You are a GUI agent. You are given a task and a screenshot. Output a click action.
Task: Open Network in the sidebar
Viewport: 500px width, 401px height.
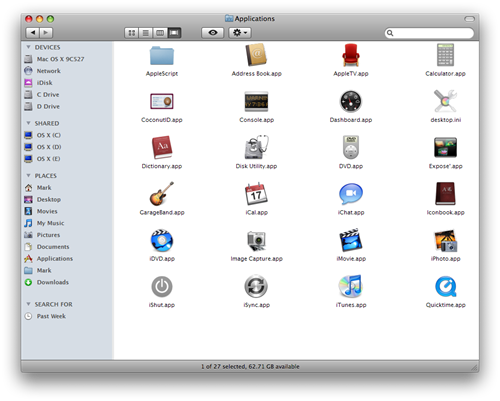(x=43, y=71)
